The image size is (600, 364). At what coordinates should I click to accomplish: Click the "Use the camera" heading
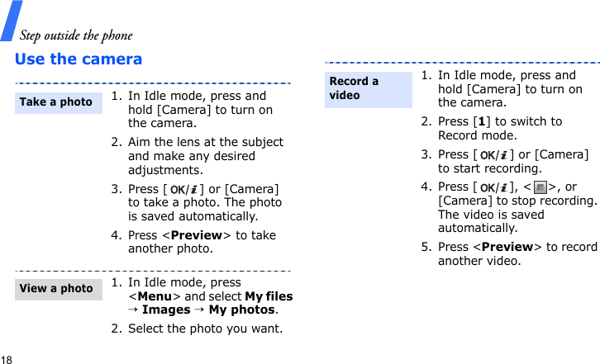[79, 59]
